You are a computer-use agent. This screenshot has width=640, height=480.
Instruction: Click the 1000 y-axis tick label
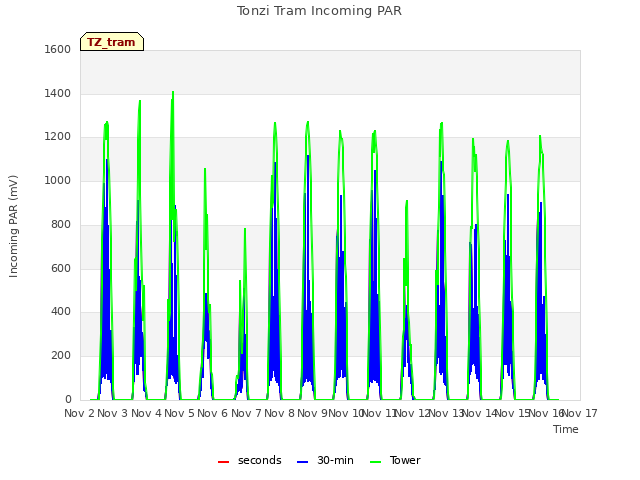point(58,180)
